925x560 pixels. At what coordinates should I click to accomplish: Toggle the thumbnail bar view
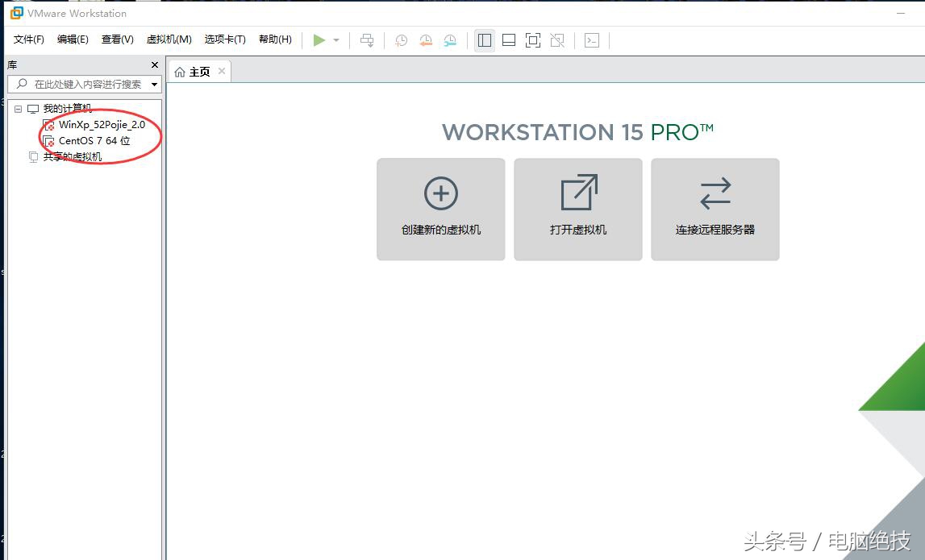point(508,39)
